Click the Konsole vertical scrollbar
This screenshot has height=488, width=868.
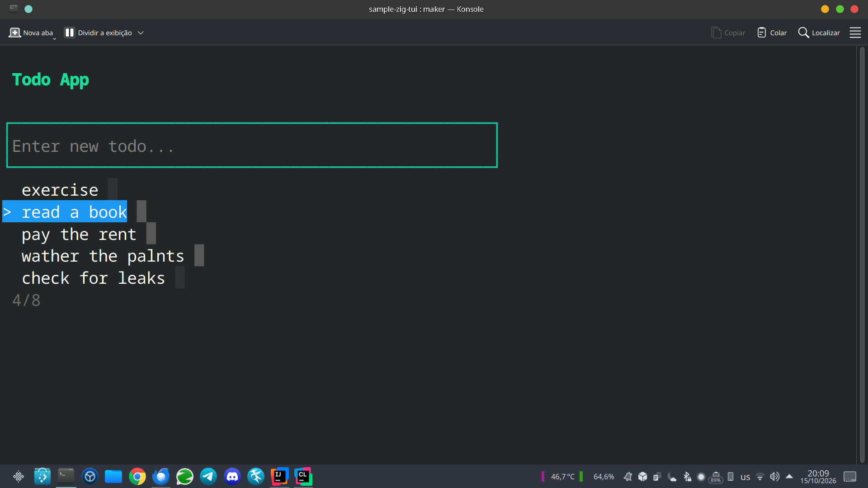[x=862, y=255]
